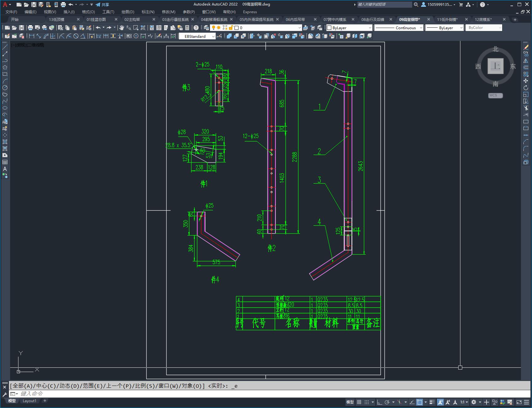Select the Rectangle draw tool
The height and width of the screenshot is (408, 532).
[x=5, y=74]
